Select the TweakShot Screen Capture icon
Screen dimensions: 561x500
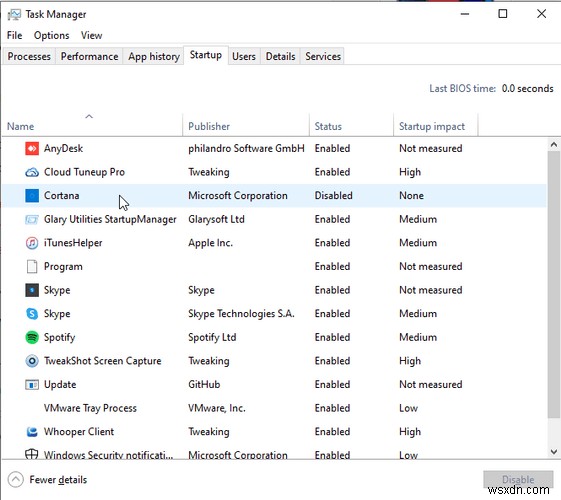point(32,361)
